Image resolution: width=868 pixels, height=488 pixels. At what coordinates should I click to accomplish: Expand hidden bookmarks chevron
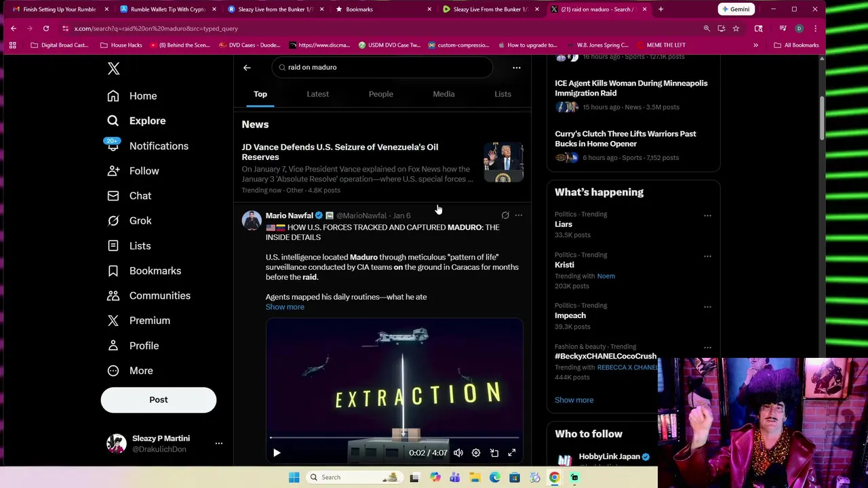click(x=755, y=45)
